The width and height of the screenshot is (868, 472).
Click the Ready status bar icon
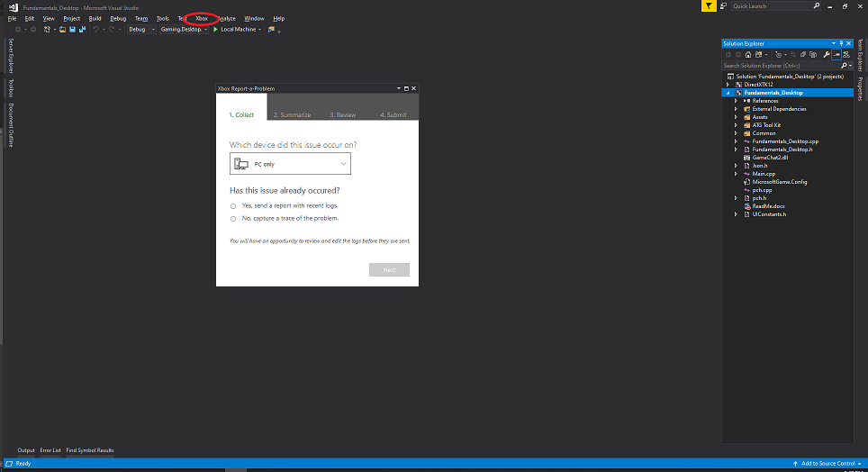(9, 463)
